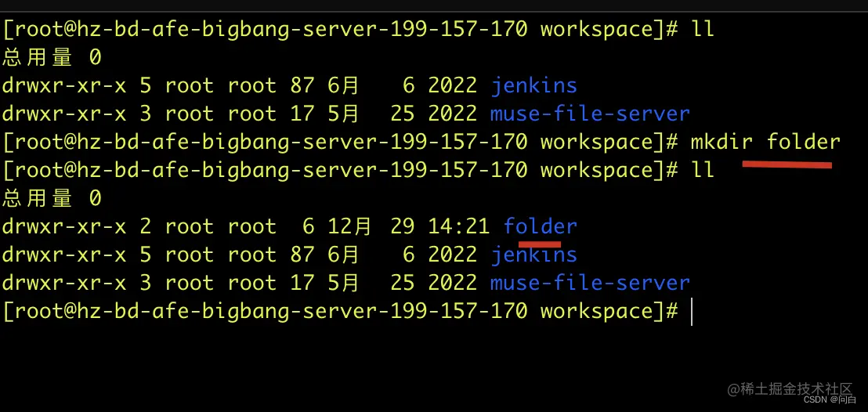The width and height of the screenshot is (868, 412).
Task: Click the first 'jenkins' directory entry
Action: pyautogui.click(x=534, y=85)
